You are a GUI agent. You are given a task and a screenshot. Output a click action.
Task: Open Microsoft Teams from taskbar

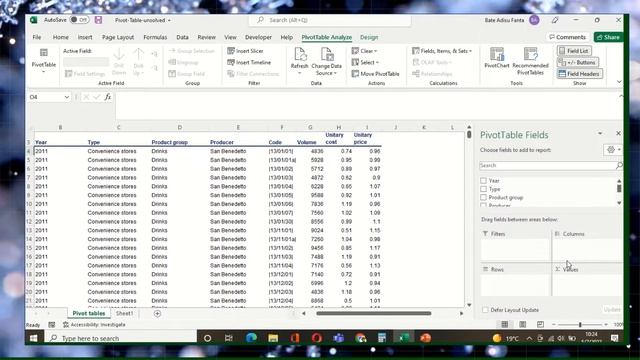[x=338, y=338]
